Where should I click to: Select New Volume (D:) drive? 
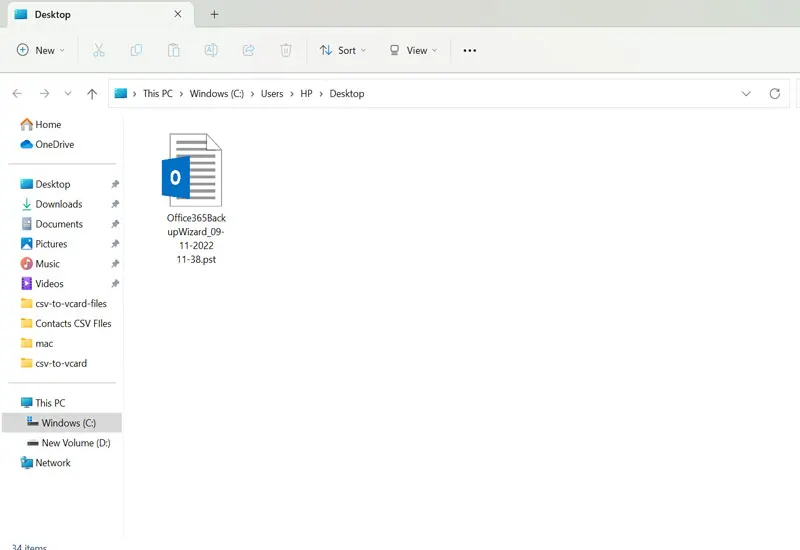pos(75,443)
